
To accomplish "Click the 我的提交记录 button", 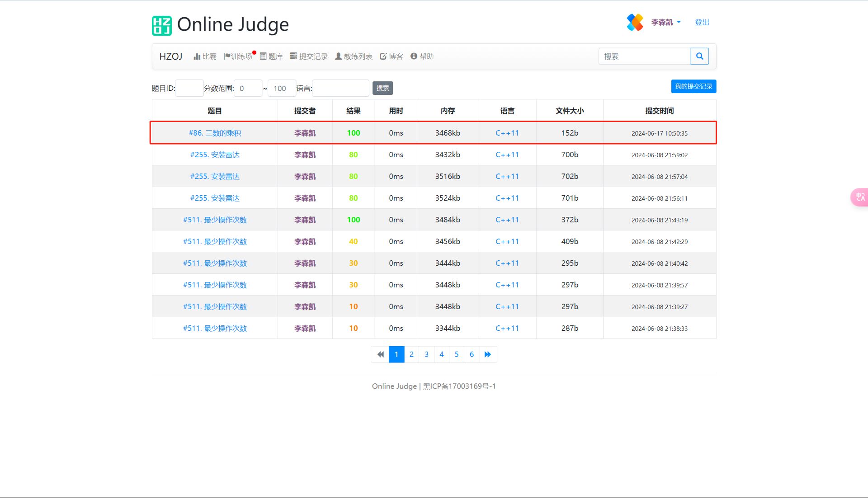I will [693, 86].
